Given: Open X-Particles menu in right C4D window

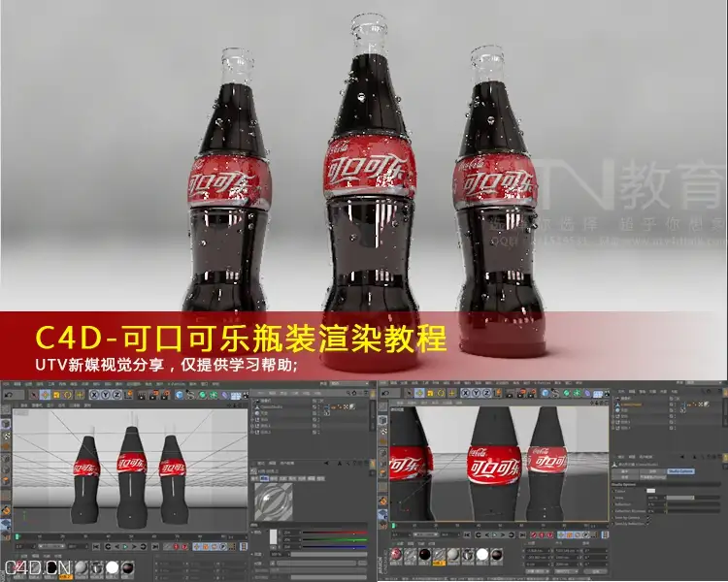Looking at the screenshot, I should 542,383.
